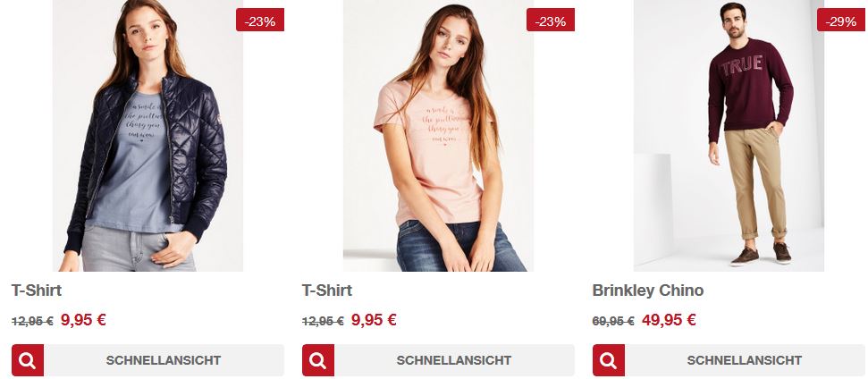Click the second T-Shirt product title
This screenshot has height=379, width=868.
(x=327, y=291)
